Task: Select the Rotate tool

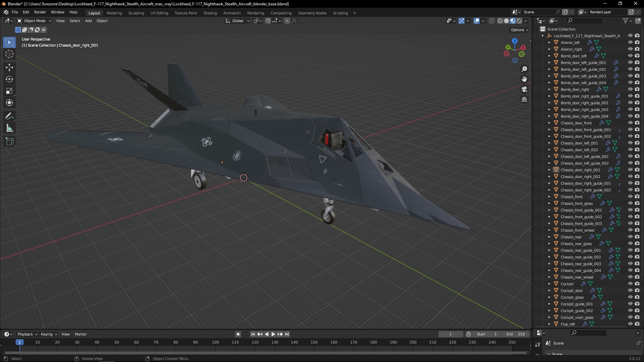Action: point(9,79)
